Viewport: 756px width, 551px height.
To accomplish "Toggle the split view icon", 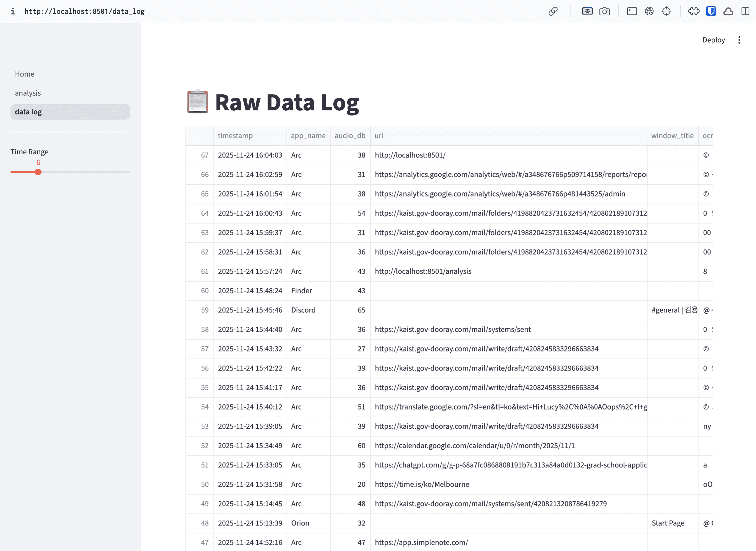I will point(745,11).
